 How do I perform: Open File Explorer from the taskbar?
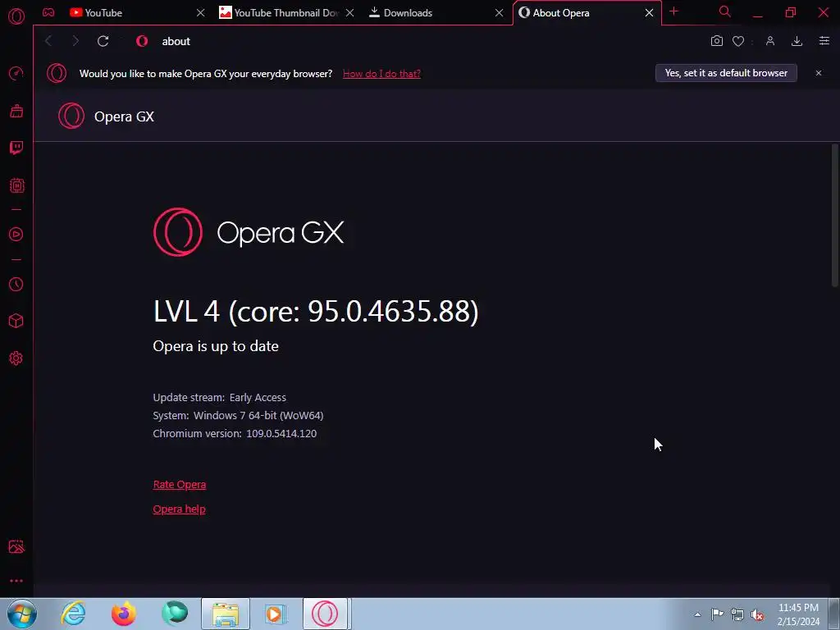pos(226,614)
